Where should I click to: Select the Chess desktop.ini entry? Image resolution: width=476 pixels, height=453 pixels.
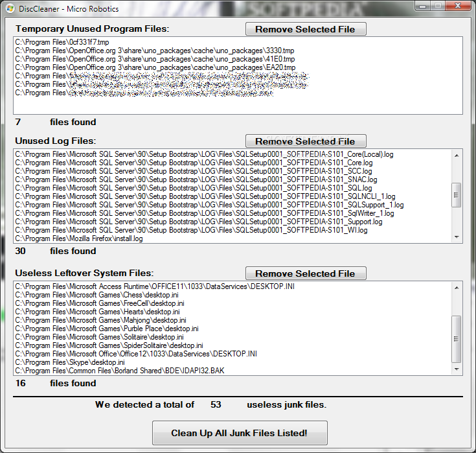(x=98, y=295)
